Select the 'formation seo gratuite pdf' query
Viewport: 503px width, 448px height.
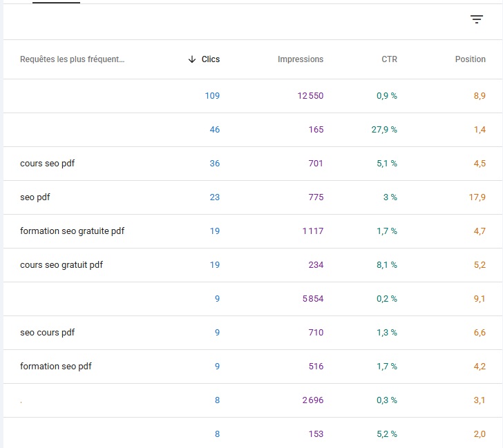(x=72, y=231)
